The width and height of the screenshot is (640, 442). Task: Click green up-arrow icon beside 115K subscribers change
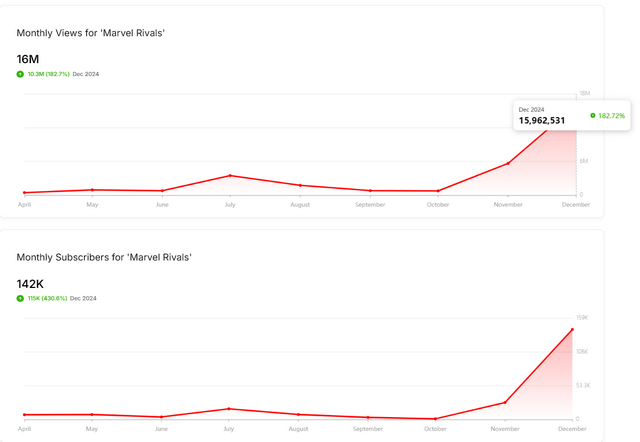coord(20,298)
